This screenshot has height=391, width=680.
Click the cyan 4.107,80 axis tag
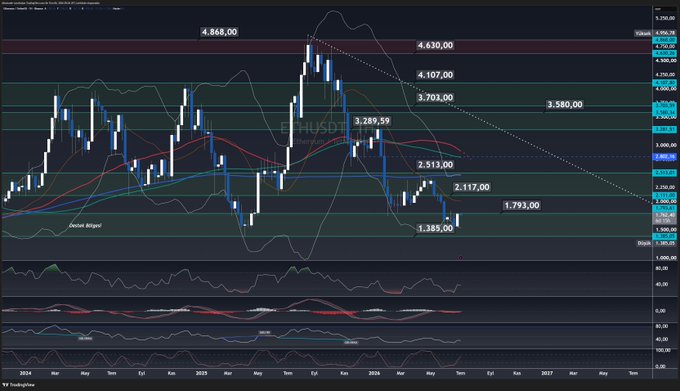coord(665,82)
